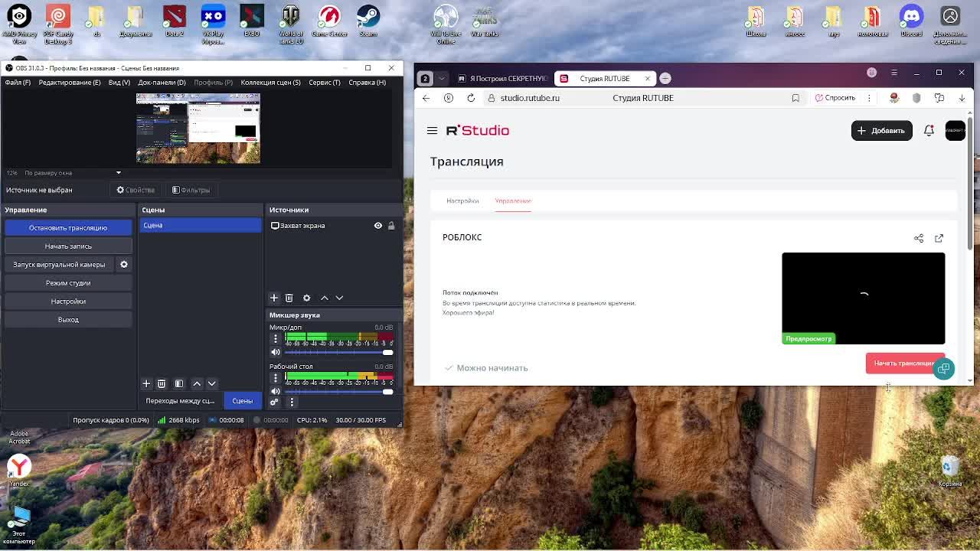Open OBS Сервис menu
This screenshot has width=980, height=551.
[x=325, y=83]
